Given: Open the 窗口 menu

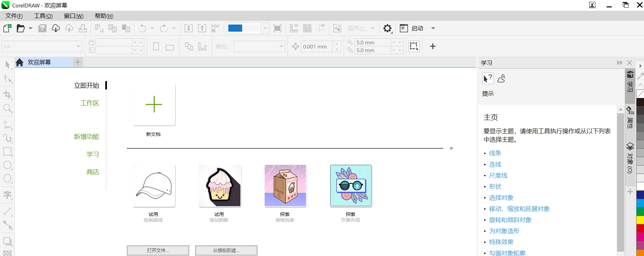Looking at the screenshot, I should [x=74, y=16].
